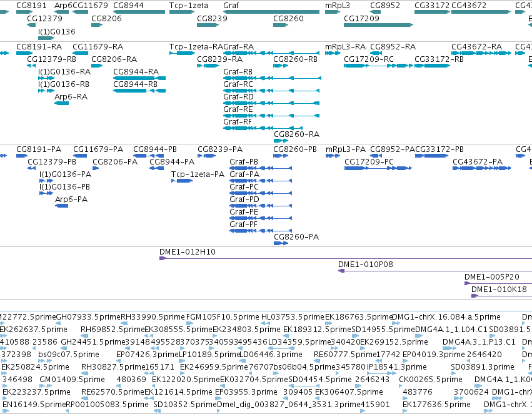Image resolution: width=532 pixels, height=414 pixels.
Task: Select the CG8944 gene glyph
Action: pos(139,12)
